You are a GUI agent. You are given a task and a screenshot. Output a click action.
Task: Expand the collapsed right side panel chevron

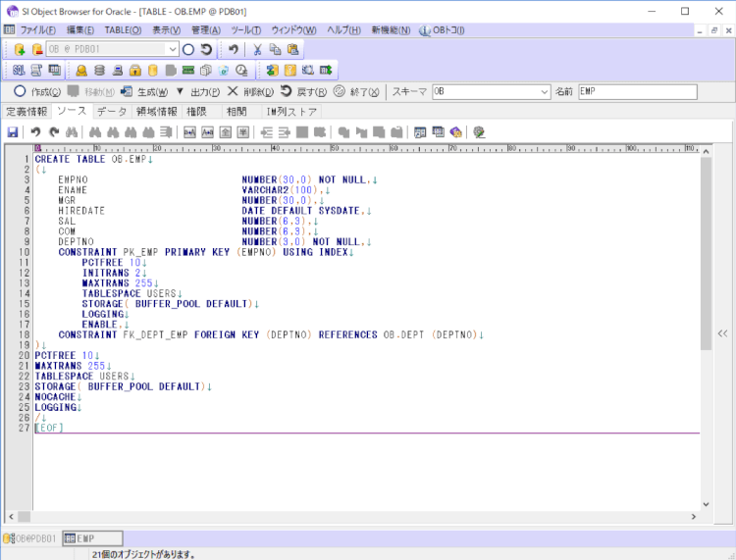pos(722,333)
